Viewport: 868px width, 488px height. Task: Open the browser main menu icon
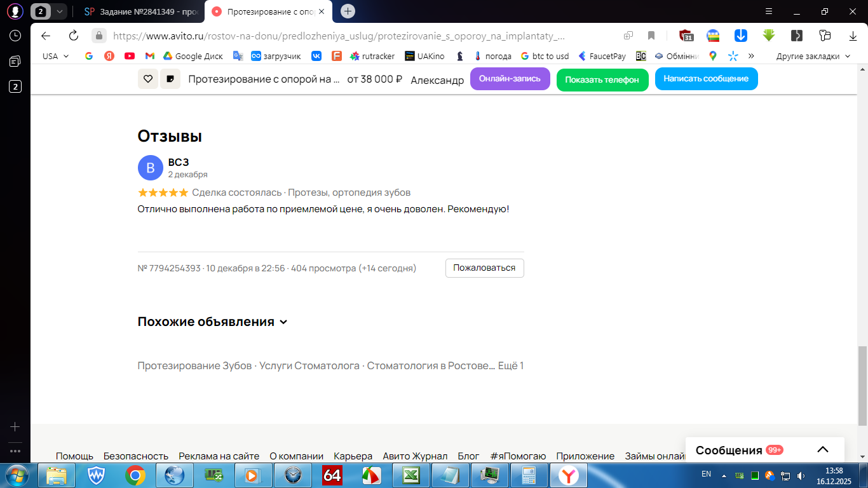click(769, 11)
